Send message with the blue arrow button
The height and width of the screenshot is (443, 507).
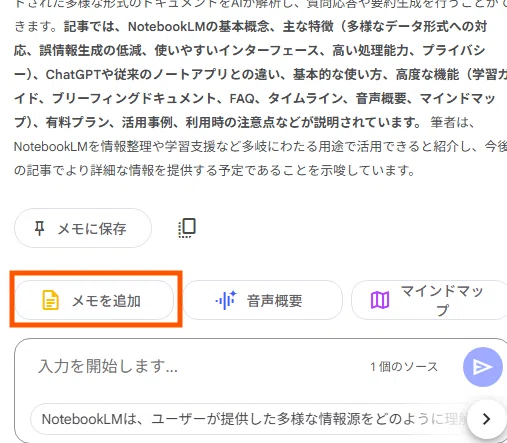pyautogui.click(x=483, y=367)
